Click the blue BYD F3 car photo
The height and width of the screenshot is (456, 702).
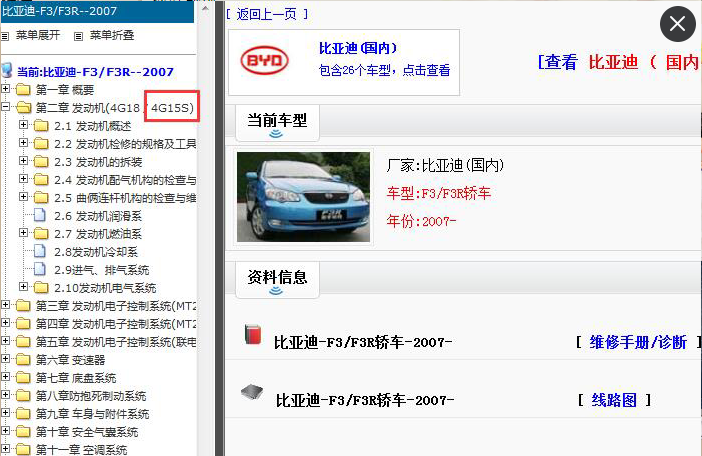click(304, 197)
